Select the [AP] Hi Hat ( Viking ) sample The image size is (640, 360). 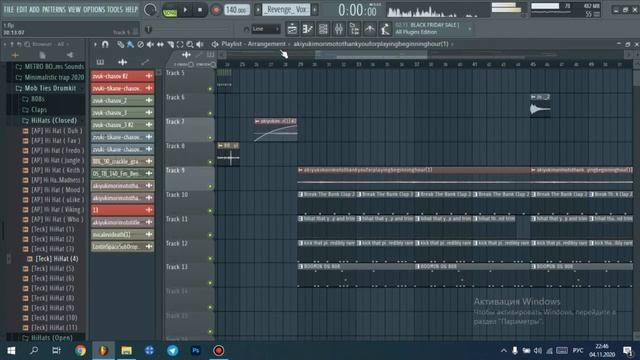pyautogui.click(x=53, y=209)
